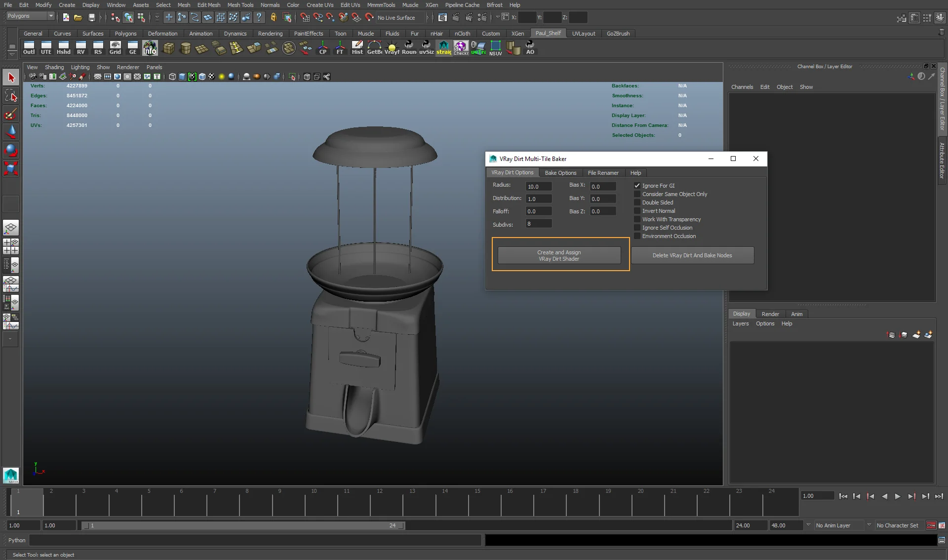Click the Info shelf button
The height and width of the screenshot is (560, 948).
coord(150,48)
